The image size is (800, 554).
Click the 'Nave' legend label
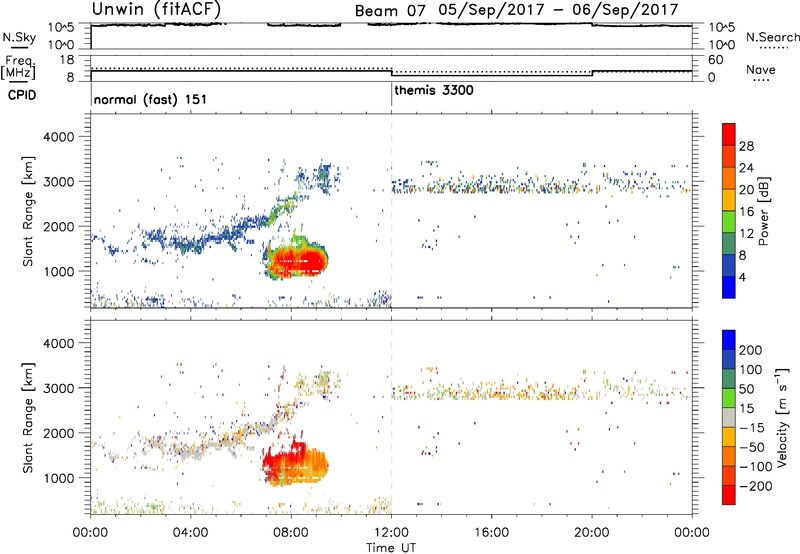click(761, 69)
